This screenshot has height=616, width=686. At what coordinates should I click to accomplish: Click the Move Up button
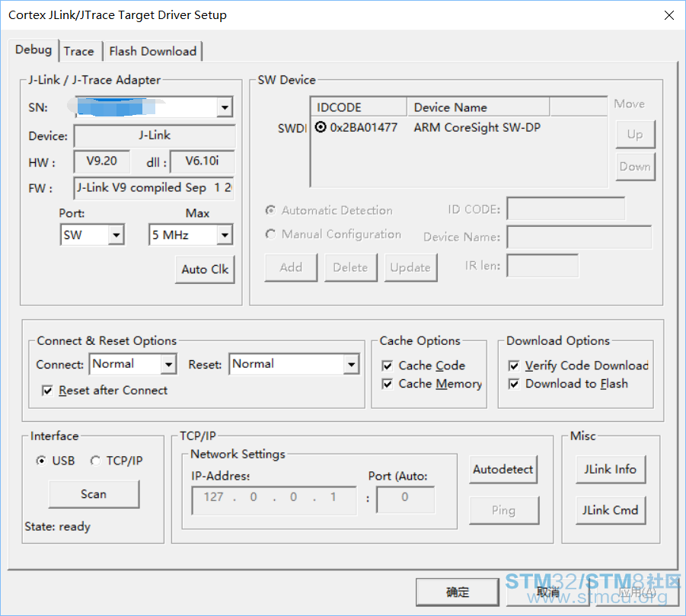tap(635, 134)
